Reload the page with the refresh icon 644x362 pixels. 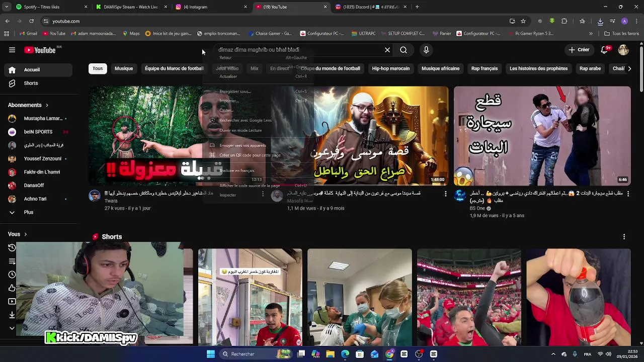[x=31, y=21]
